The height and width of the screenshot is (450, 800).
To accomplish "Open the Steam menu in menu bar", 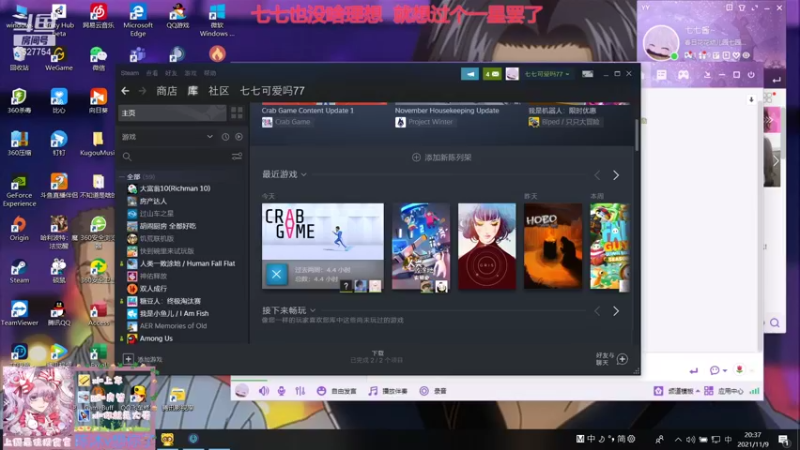I will [130, 73].
